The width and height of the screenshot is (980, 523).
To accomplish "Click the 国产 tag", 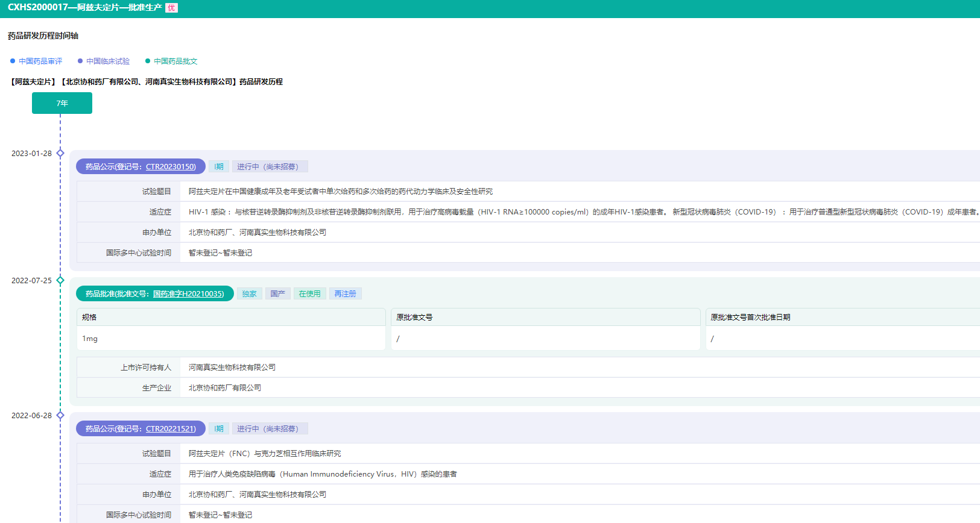I will click(x=277, y=294).
